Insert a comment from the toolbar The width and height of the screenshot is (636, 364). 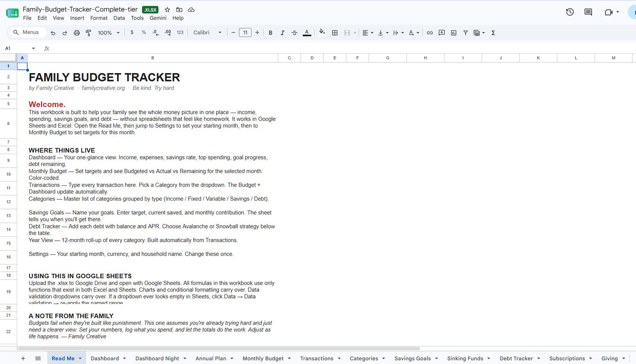[x=441, y=33]
